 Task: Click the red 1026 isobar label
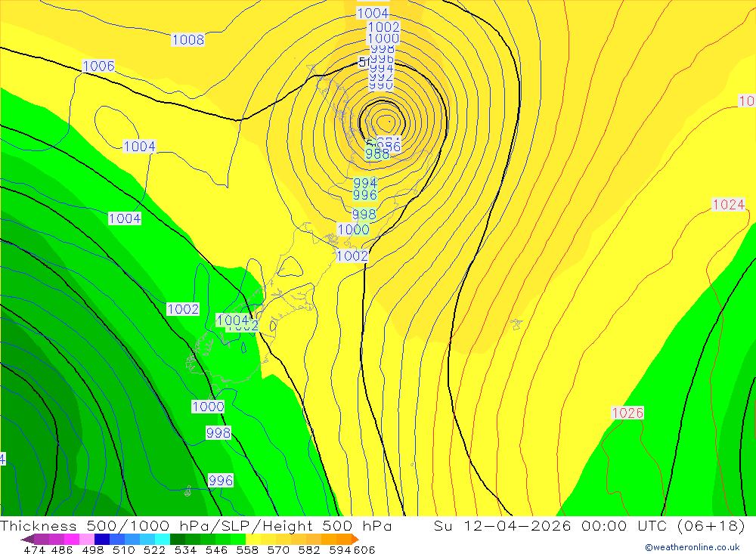point(627,413)
